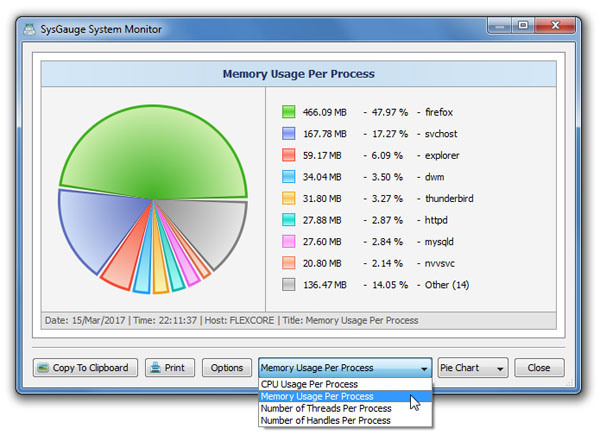Maximize the SysGauge System Monitor window

tap(523, 26)
